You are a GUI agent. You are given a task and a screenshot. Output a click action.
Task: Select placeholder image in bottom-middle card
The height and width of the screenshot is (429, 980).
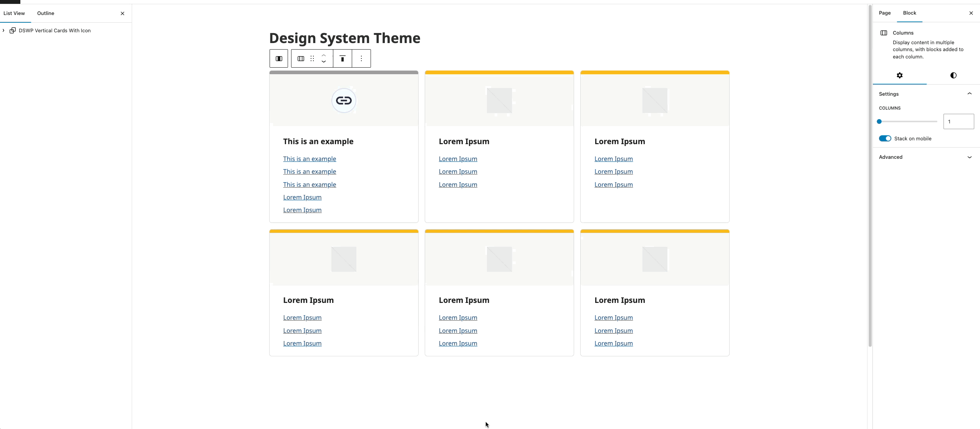click(x=499, y=259)
